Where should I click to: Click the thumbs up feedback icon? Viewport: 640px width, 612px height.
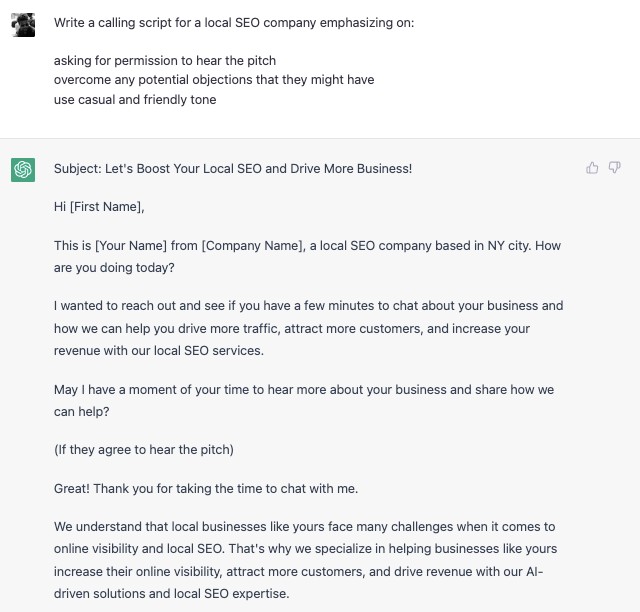[592, 168]
